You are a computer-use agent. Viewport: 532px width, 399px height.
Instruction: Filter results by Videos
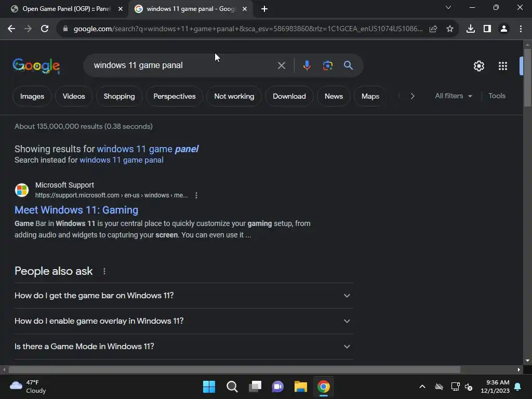pyautogui.click(x=74, y=96)
